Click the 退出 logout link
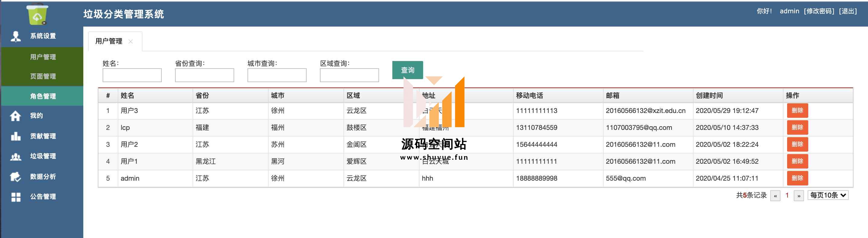This screenshot has height=238, width=868. (x=848, y=11)
